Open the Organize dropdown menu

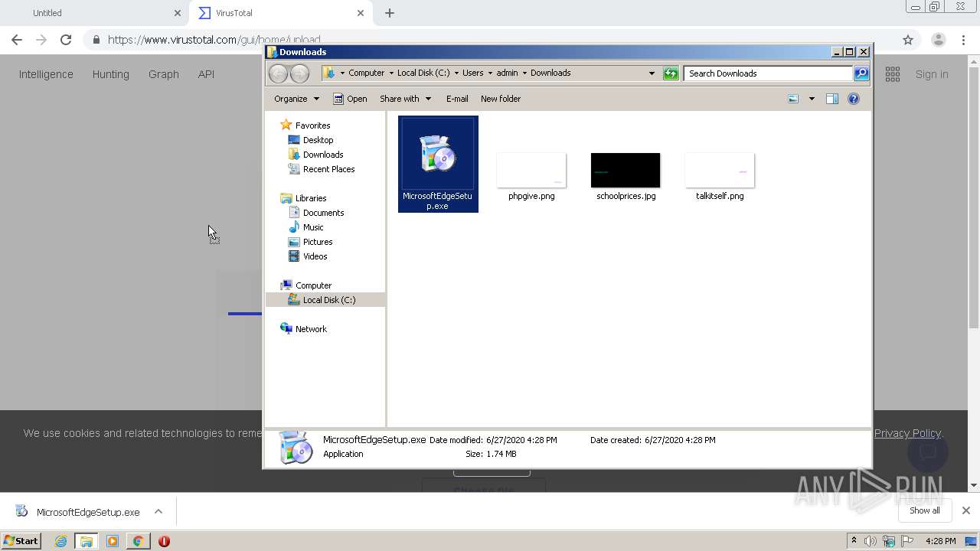(297, 99)
